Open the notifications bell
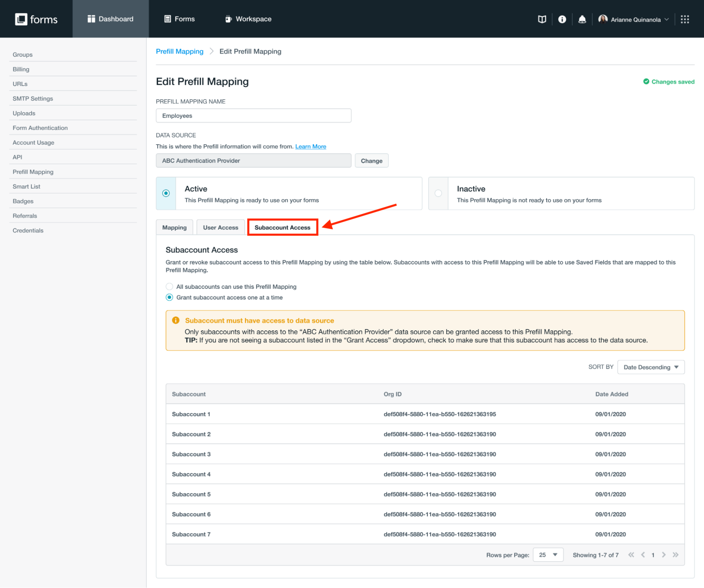Screen dimensions: 704x588 (x=582, y=19)
